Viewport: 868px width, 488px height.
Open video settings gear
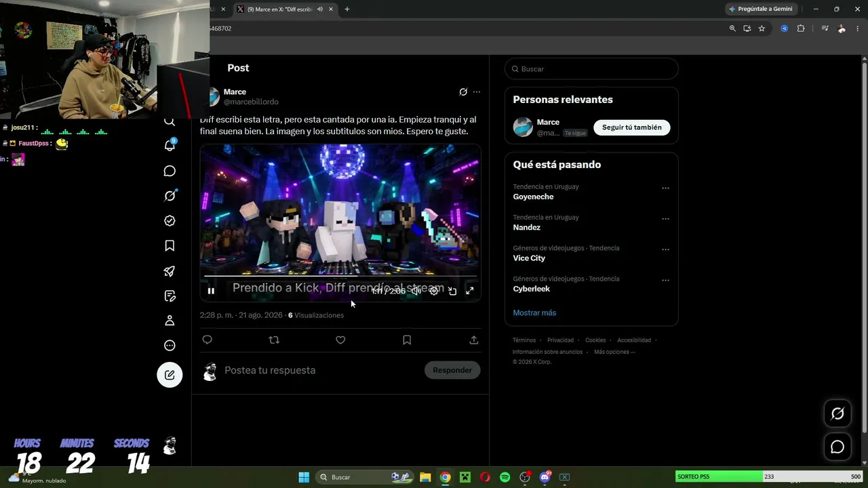[434, 291]
